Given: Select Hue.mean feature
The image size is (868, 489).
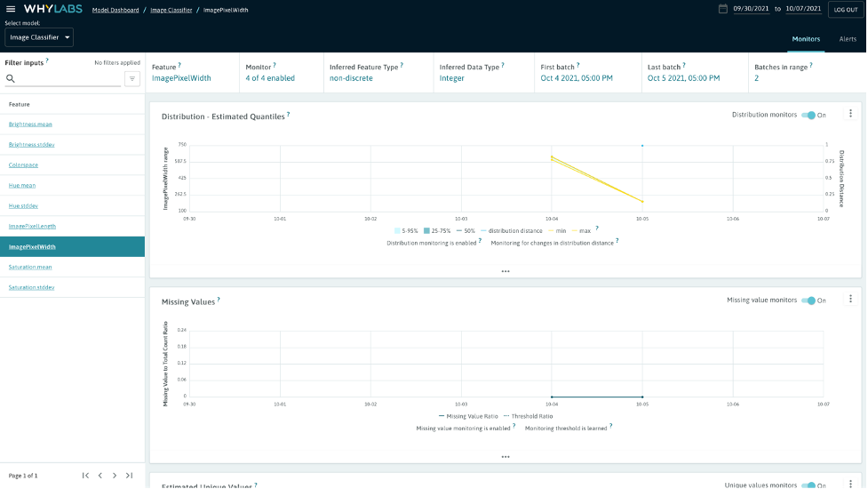Looking at the screenshot, I should click(22, 186).
